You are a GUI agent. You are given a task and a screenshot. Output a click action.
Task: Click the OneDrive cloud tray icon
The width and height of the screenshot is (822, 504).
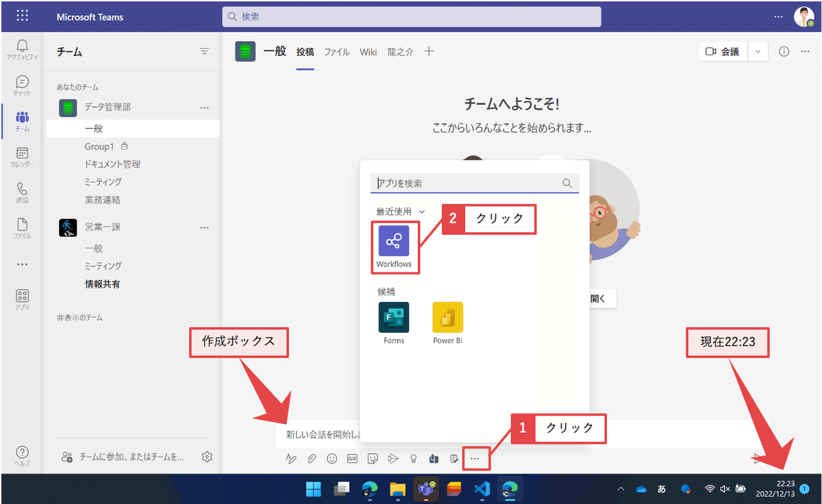pyautogui.click(x=641, y=489)
